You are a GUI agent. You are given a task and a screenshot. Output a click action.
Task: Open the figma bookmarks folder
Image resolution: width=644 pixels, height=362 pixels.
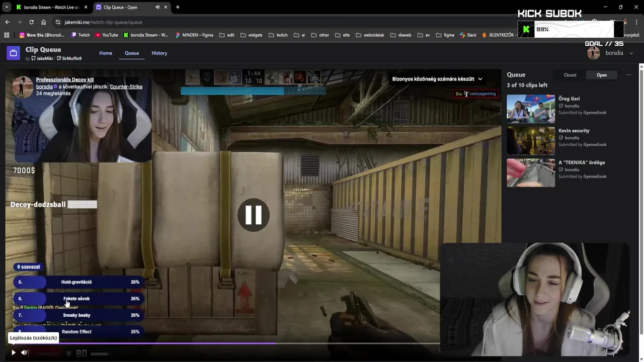pos(445,35)
